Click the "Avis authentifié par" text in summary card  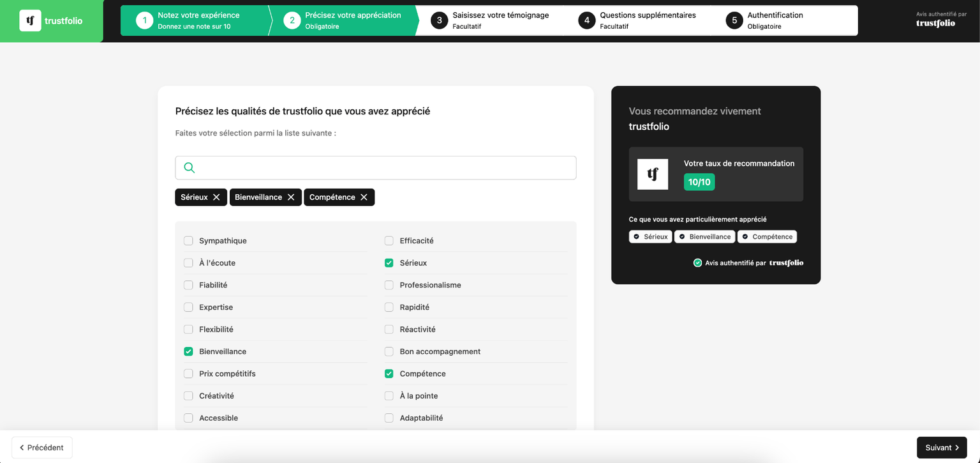[736, 263]
